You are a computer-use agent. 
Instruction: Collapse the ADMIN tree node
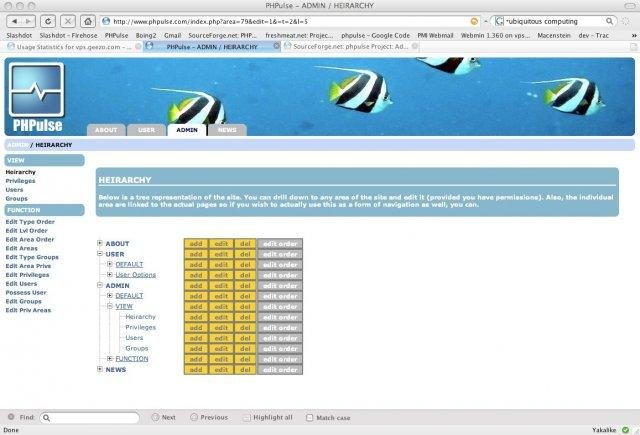pyautogui.click(x=100, y=285)
